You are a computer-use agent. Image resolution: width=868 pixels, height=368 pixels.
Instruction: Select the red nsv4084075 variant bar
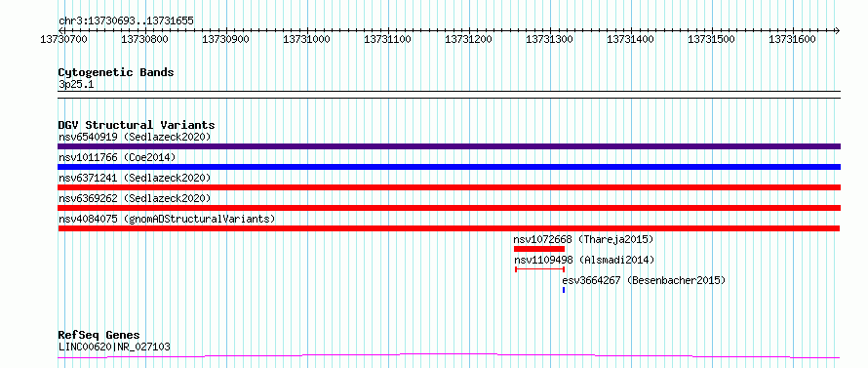(x=449, y=228)
